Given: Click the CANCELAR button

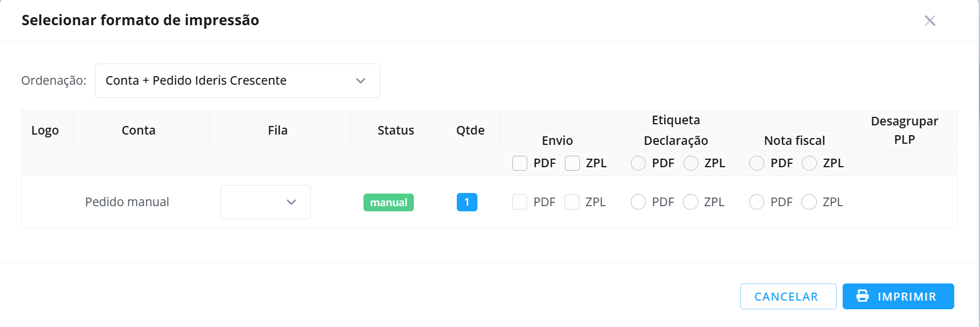Looking at the screenshot, I should click(788, 297).
